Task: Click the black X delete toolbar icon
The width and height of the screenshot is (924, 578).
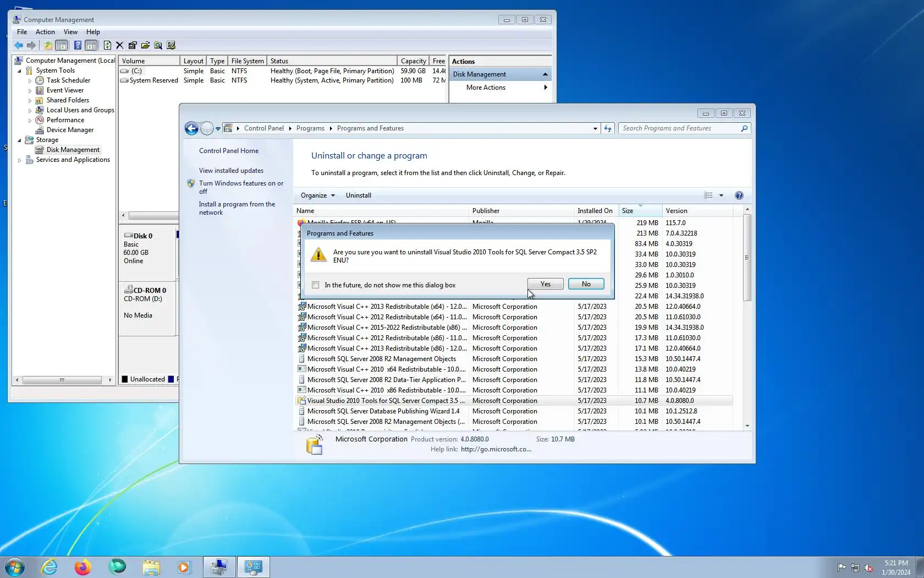Action: coord(119,45)
